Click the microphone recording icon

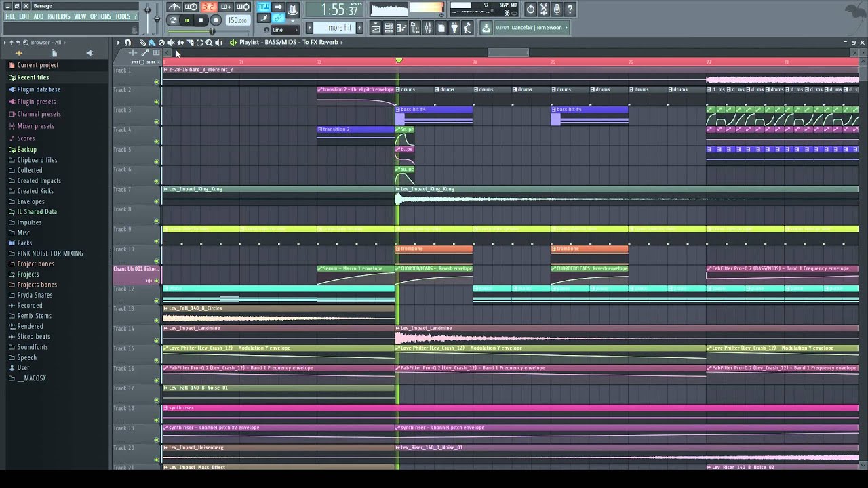click(x=557, y=9)
